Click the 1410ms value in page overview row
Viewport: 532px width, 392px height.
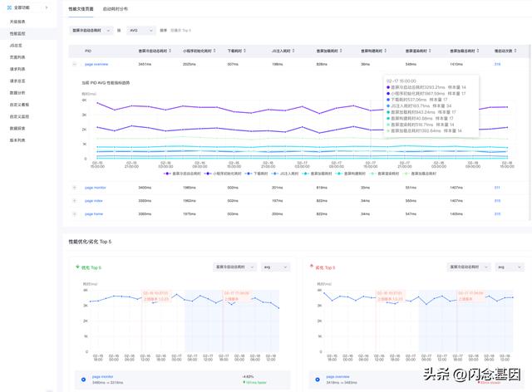click(456, 64)
